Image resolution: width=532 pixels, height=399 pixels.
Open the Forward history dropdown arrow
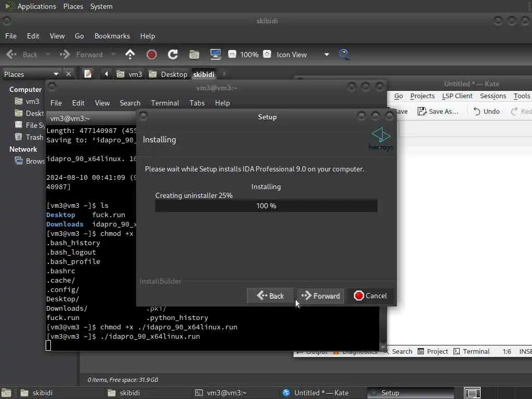pyautogui.click(x=113, y=54)
